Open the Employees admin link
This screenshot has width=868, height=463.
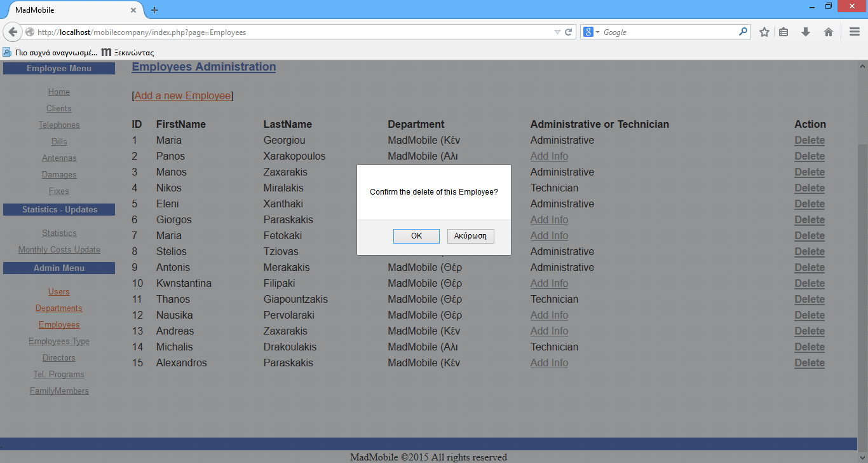(x=59, y=325)
